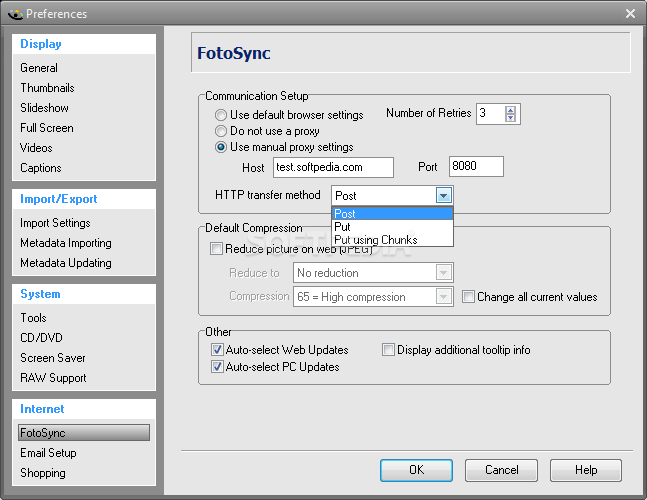Open the Compression level dropdown
Viewport: 647px width, 500px height.
click(x=444, y=297)
